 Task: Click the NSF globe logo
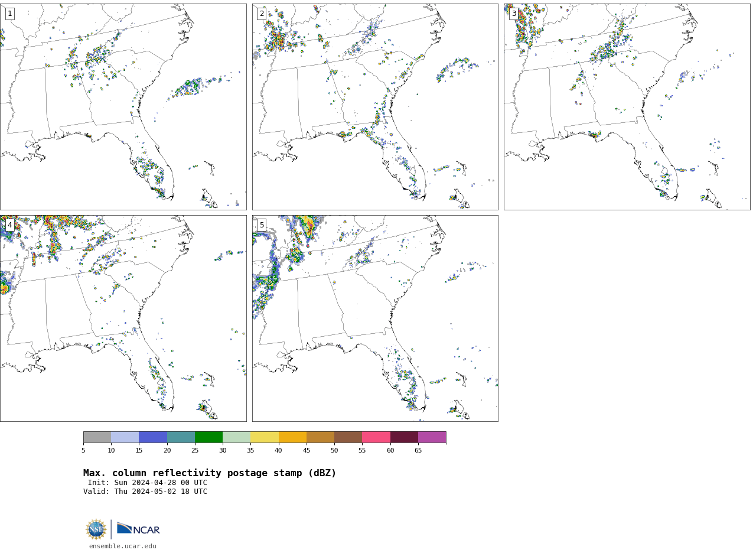pyautogui.click(x=96, y=529)
